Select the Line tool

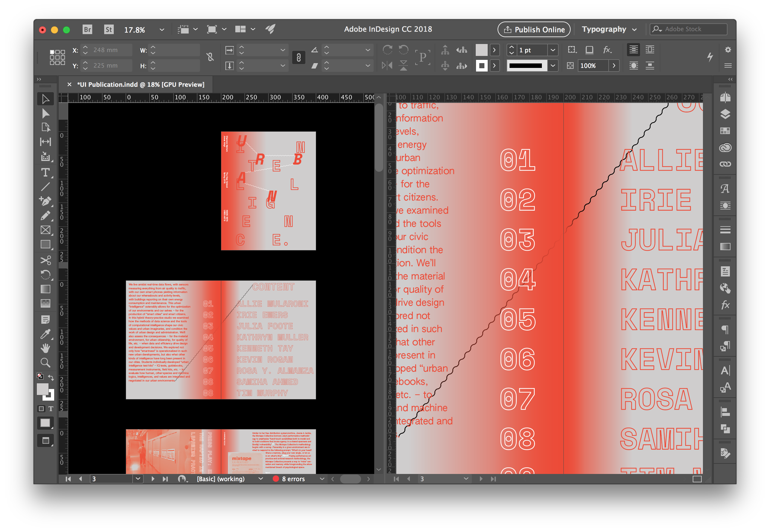[46, 187]
